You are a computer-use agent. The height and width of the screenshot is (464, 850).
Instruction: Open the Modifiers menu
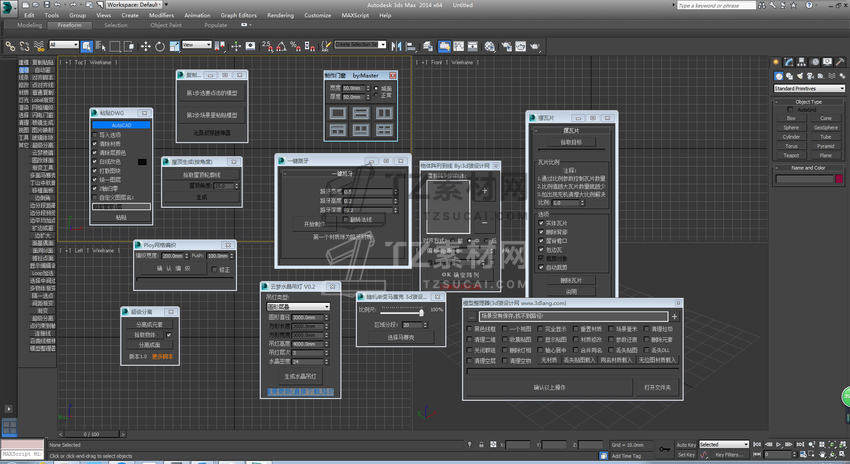coord(162,15)
